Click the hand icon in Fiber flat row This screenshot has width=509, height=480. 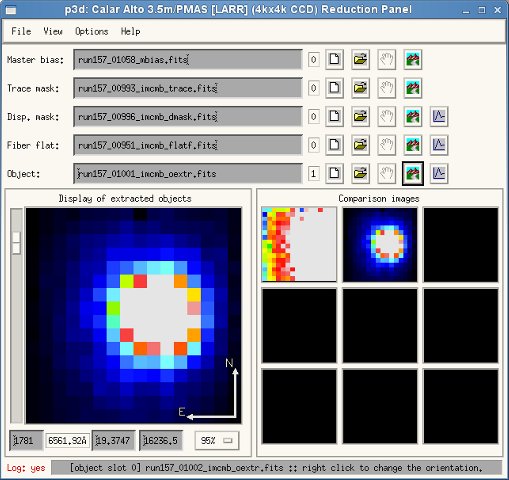click(387, 145)
